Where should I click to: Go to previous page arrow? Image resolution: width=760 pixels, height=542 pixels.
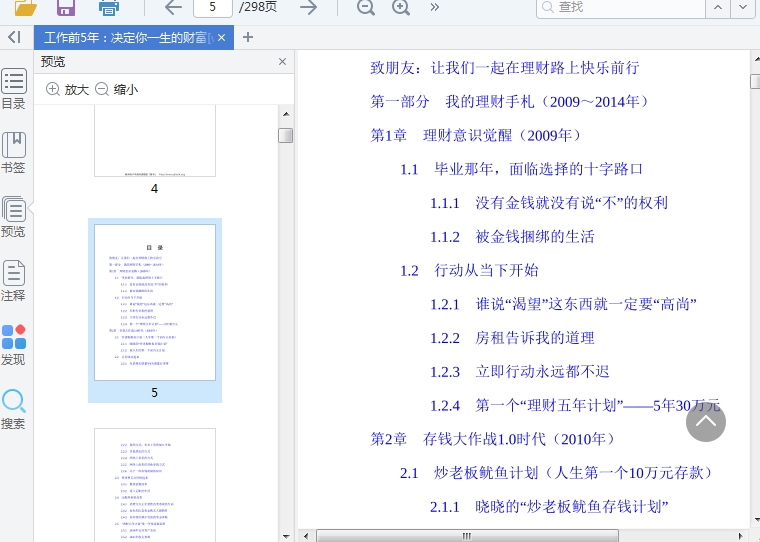pos(173,7)
